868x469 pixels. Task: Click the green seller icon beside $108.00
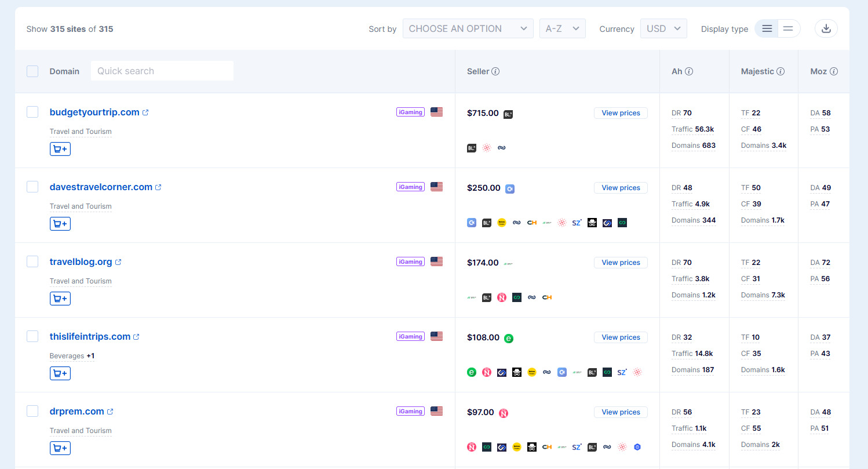point(509,337)
